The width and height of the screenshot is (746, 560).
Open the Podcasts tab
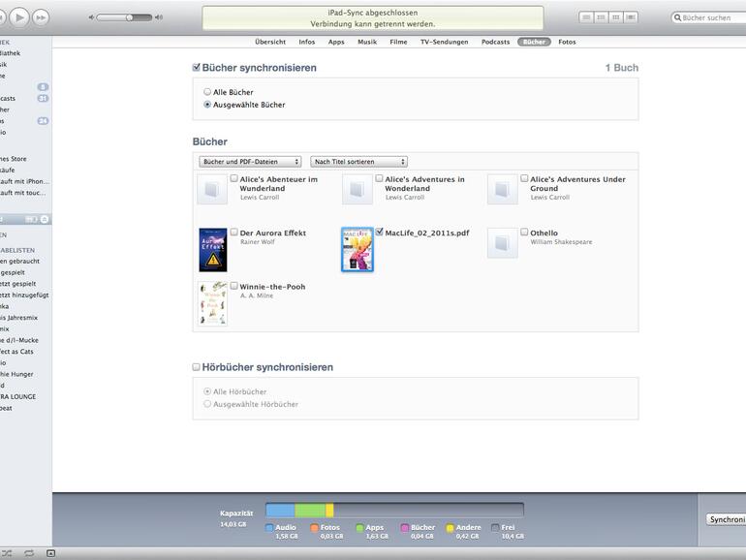tap(495, 42)
